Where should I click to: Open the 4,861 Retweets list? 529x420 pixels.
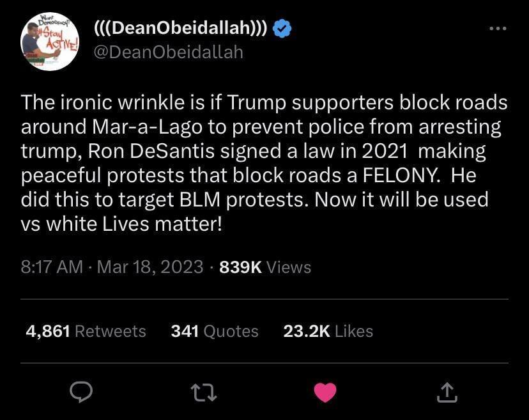pyautogui.click(x=86, y=331)
